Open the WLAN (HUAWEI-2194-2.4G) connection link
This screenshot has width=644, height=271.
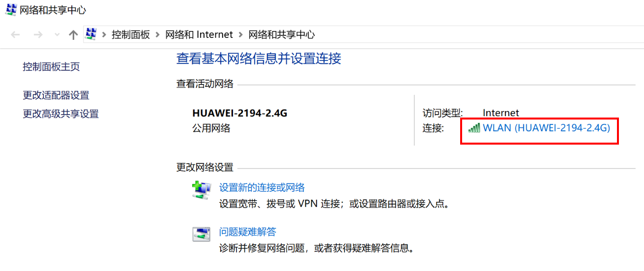tap(546, 128)
